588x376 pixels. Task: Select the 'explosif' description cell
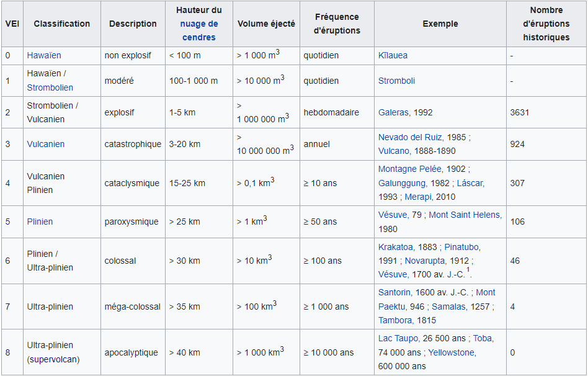[x=133, y=112]
